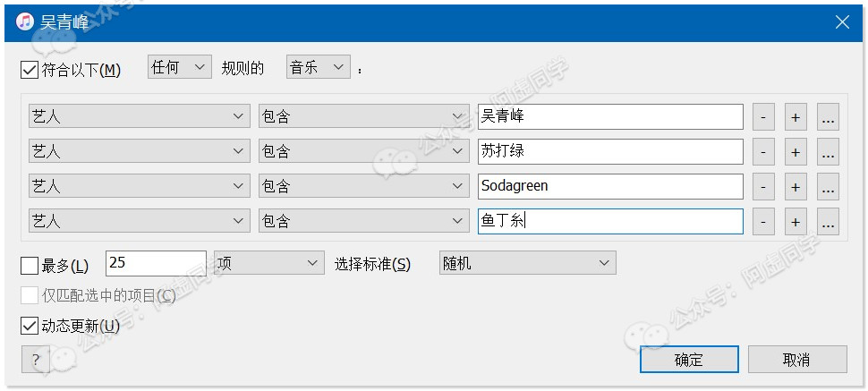This screenshot has width=868, height=391.
Task: Toggle the 动态更新 checkbox
Action: point(29,326)
